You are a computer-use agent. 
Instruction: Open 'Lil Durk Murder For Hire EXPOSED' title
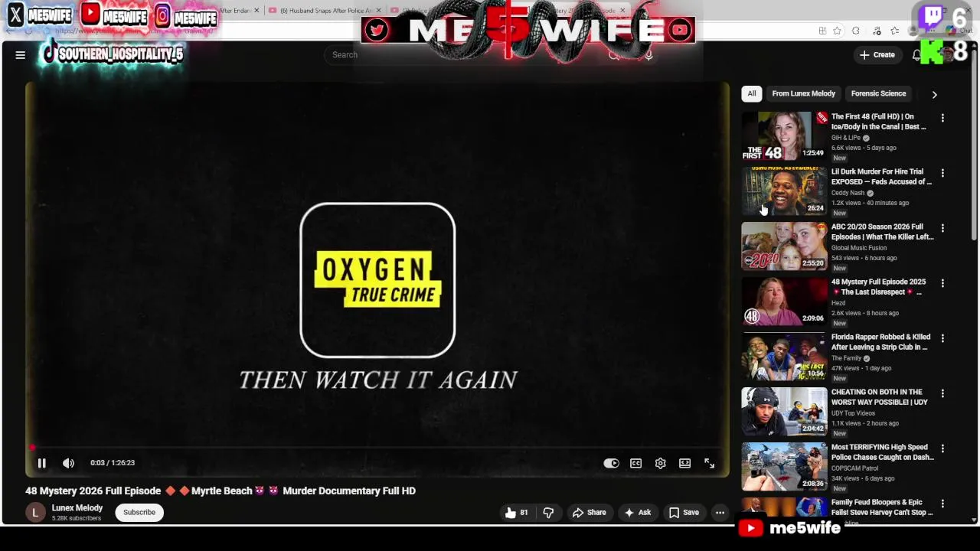881,177
